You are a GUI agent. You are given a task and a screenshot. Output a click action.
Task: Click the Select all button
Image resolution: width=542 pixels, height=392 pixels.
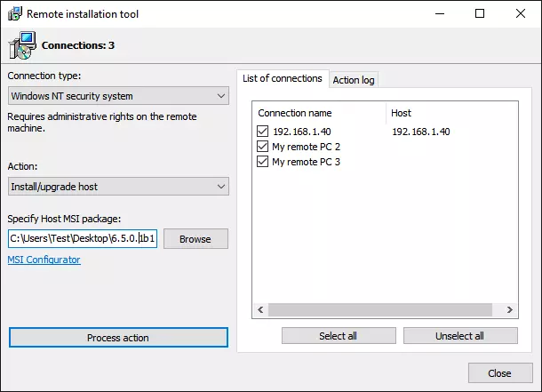coord(339,336)
